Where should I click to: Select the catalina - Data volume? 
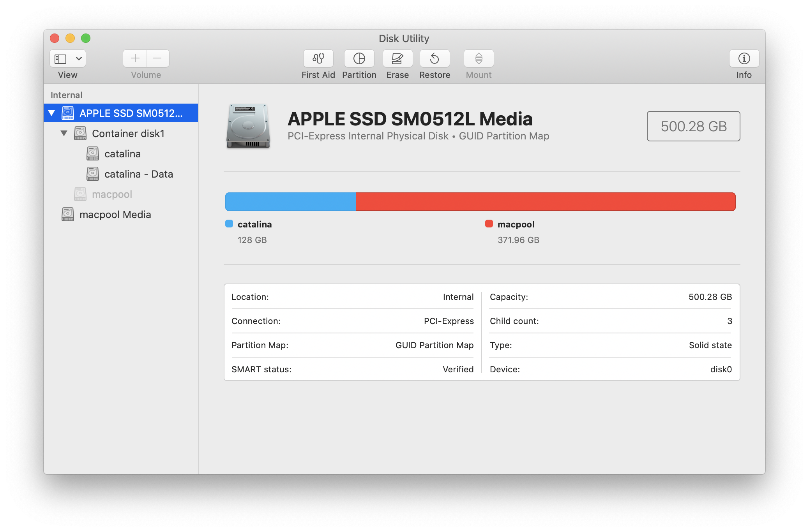[121, 174]
